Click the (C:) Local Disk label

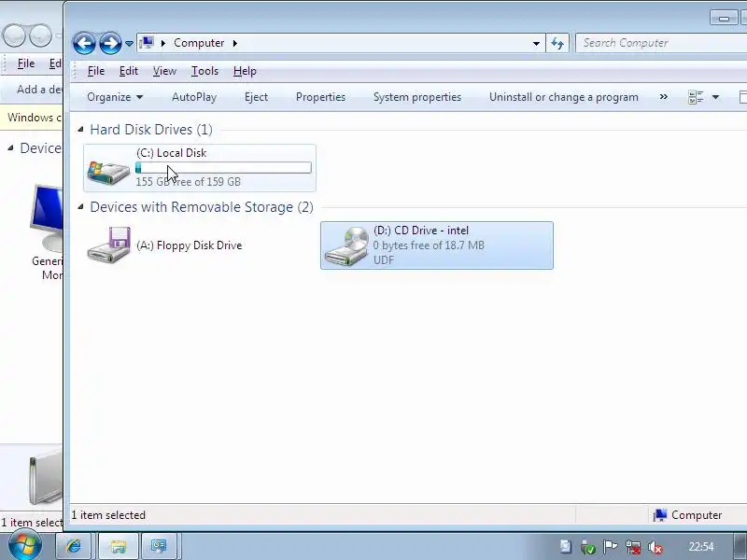tap(172, 153)
